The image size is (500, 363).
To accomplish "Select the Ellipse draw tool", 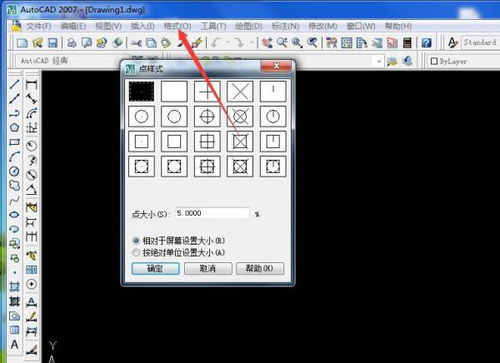I will click(14, 215).
